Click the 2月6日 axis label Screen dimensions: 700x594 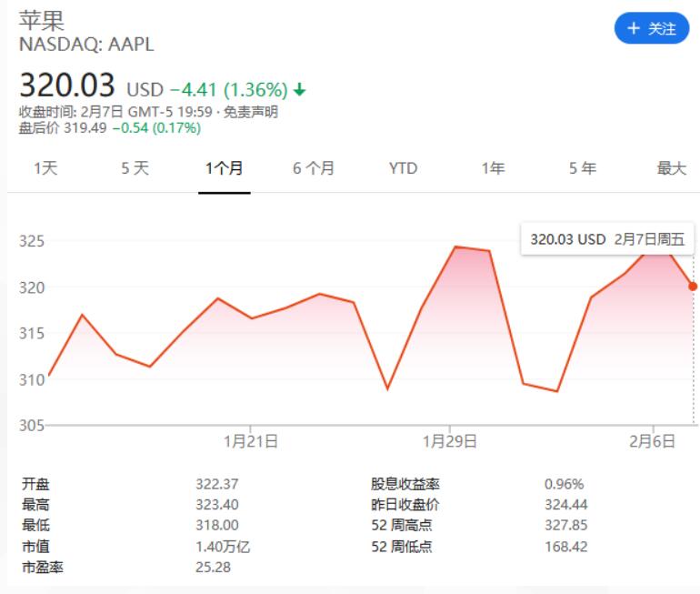point(652,442)
